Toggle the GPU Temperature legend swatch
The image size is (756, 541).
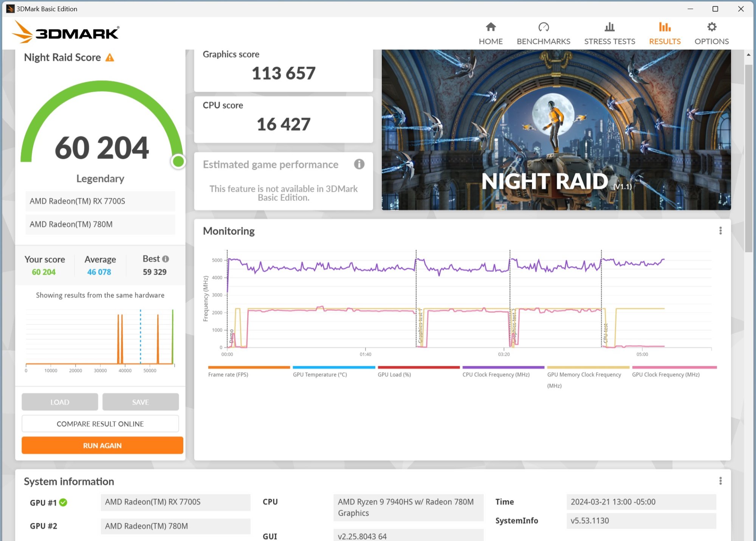tap(334, 367)
